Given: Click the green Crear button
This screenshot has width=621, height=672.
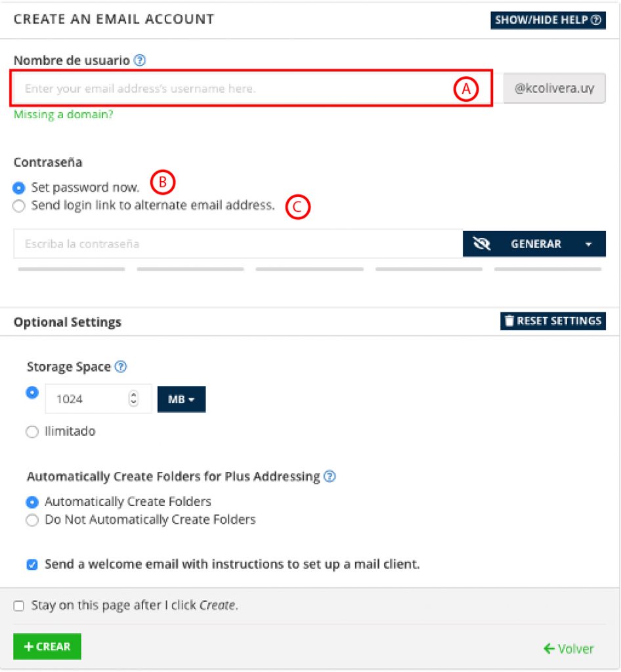Looking at the screenshot, I should pos(47,646).
